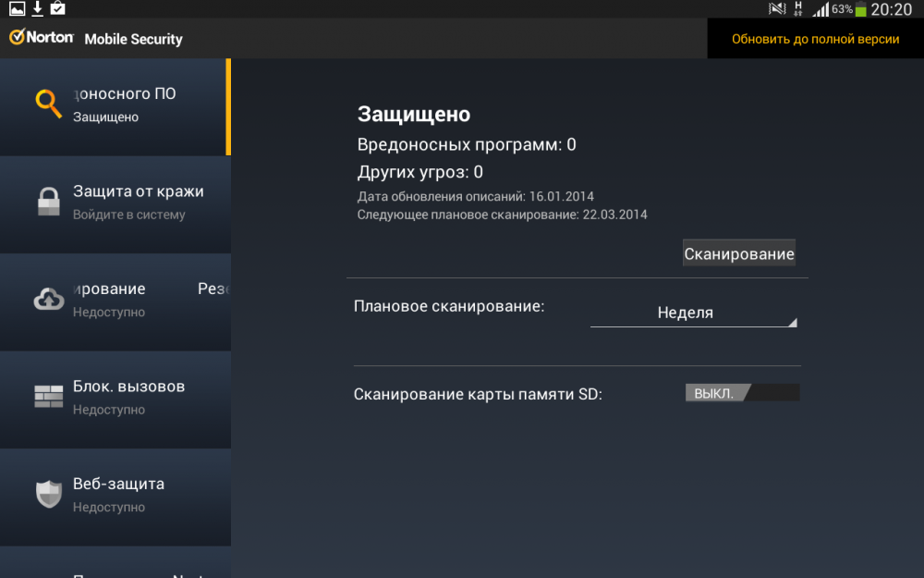
Task: Open the backup section showing Недоступно with cloud
Action: point(115,302)
